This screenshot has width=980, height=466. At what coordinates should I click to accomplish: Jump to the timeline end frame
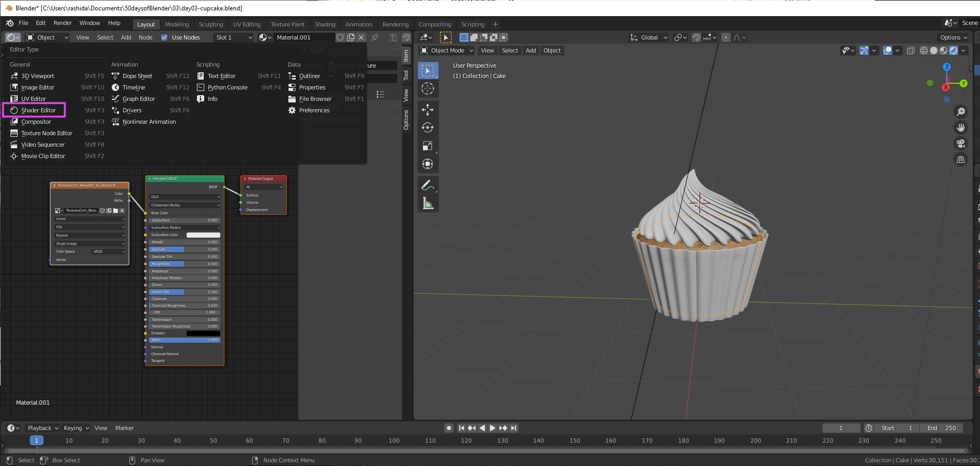513,428
